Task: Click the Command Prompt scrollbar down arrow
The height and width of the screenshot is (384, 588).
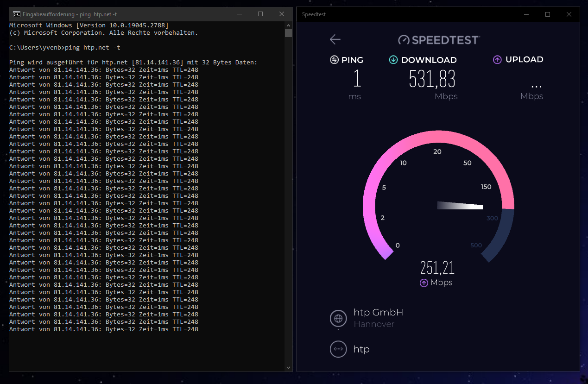Action: (288, 367)
